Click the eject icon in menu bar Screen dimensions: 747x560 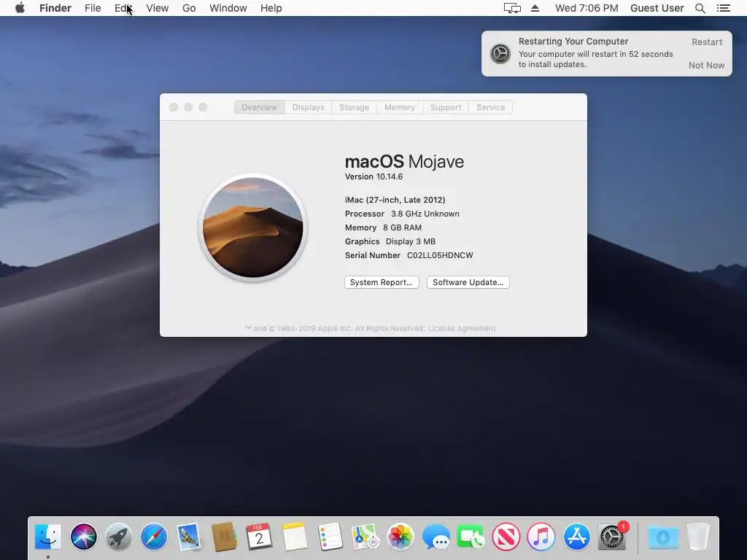coord(535,8)
